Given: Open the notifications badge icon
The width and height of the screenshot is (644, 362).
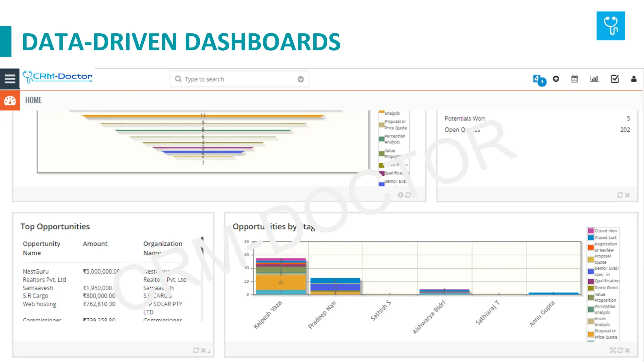Looking at the screenshot, I should point(540,80).
